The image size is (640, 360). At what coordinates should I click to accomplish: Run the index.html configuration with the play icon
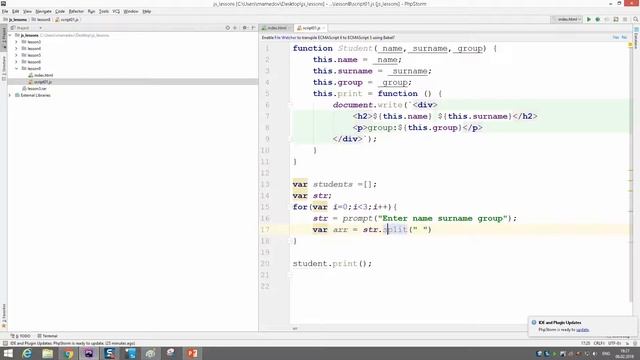tap(589, 19)
